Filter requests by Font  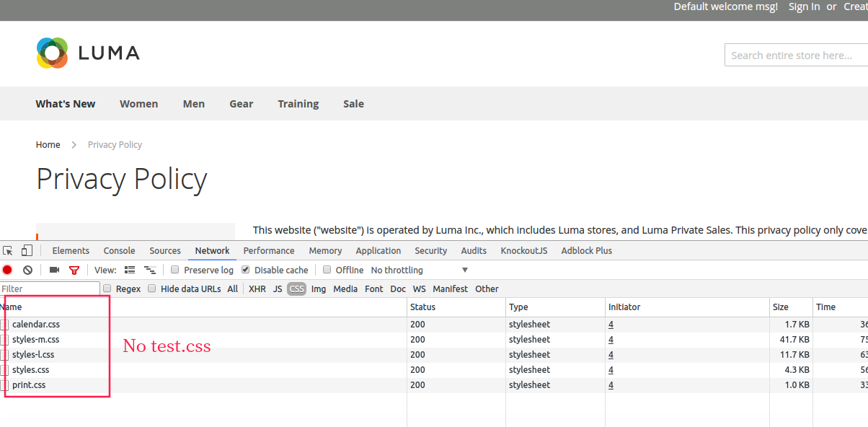pyautogui.click(x=374, y=289)
